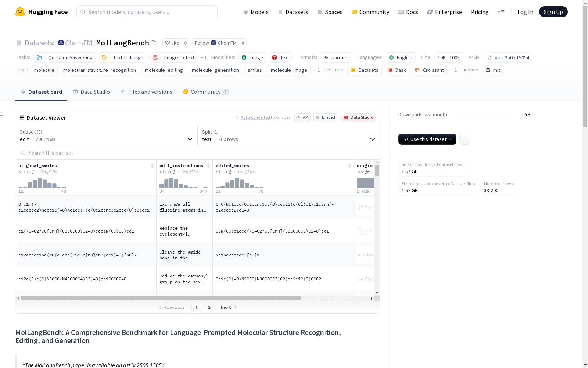Focus the main Hugging Face search box
This screenshot has height=368, width=588.
pyautogui.click(x=147, y=12)
